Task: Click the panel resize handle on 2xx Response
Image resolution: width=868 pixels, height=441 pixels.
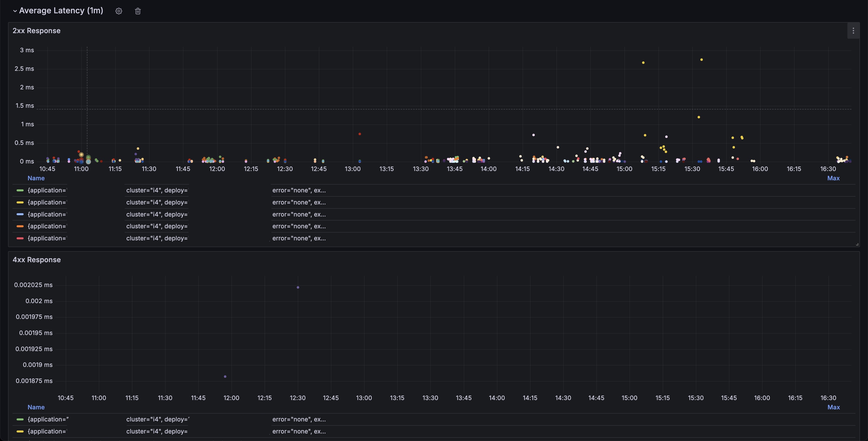Action: pos(857,244)
